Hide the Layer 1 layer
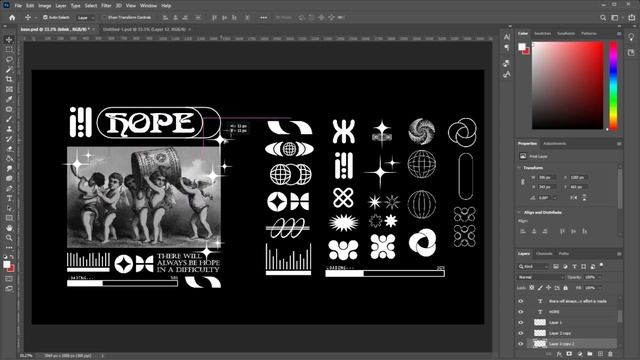Viewport: 640px width, 360px height. [x=520, y=322]
